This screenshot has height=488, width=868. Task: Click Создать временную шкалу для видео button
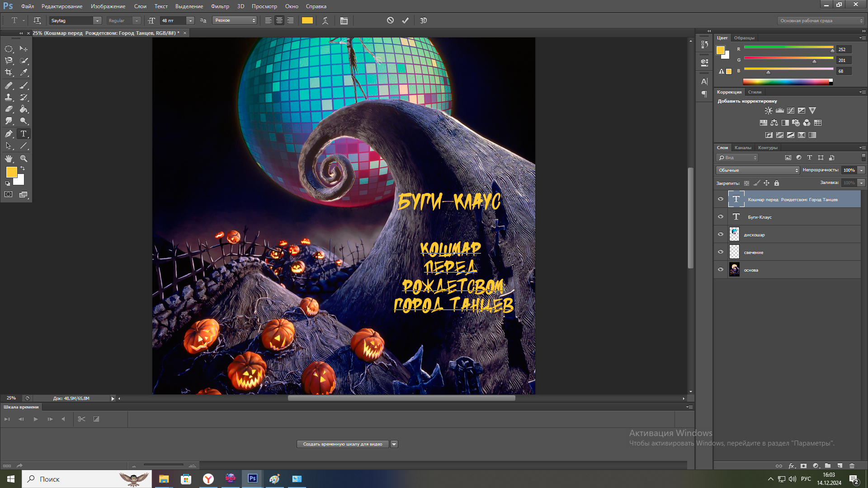[x=342, y=444]
